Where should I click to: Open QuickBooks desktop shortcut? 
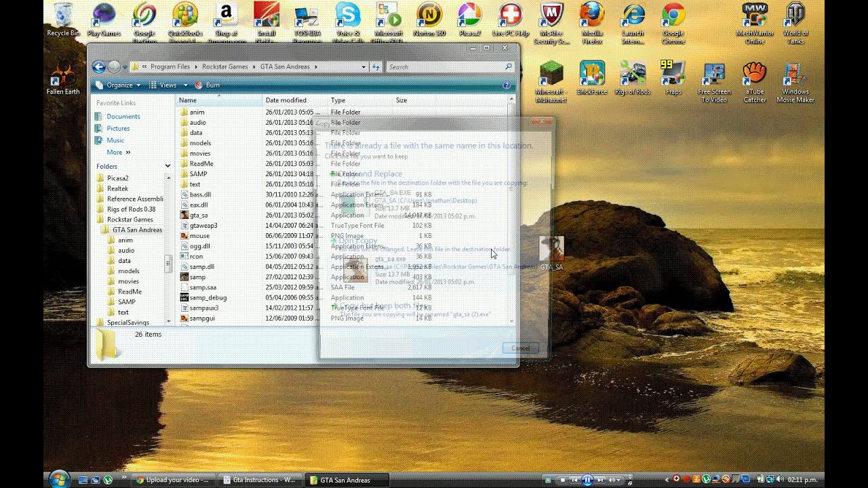[x=185, y=23]
